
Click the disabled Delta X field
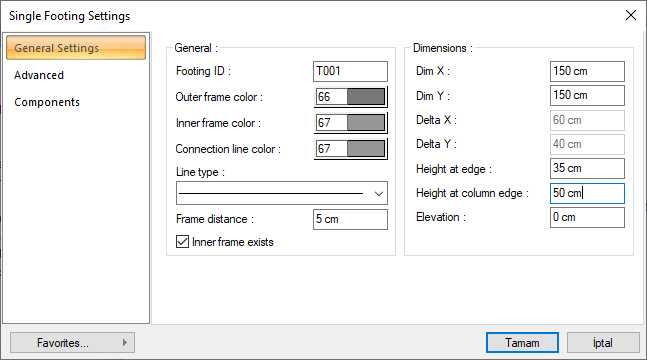(x=587, y=120)
